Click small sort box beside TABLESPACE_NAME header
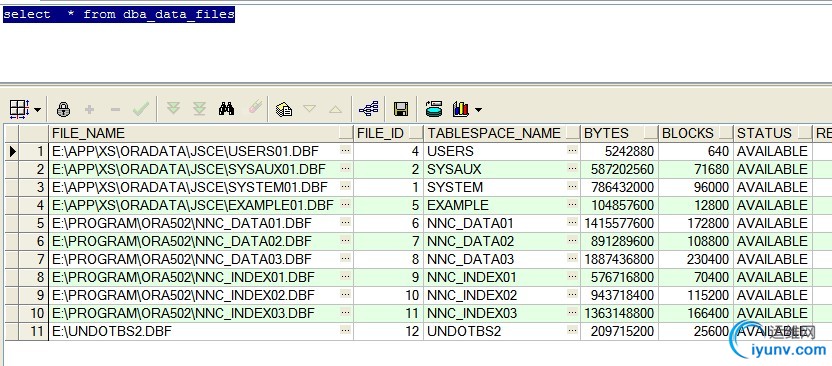Viewport: 832px width, 366px height. pyautogui.click(x=573, y=133)
